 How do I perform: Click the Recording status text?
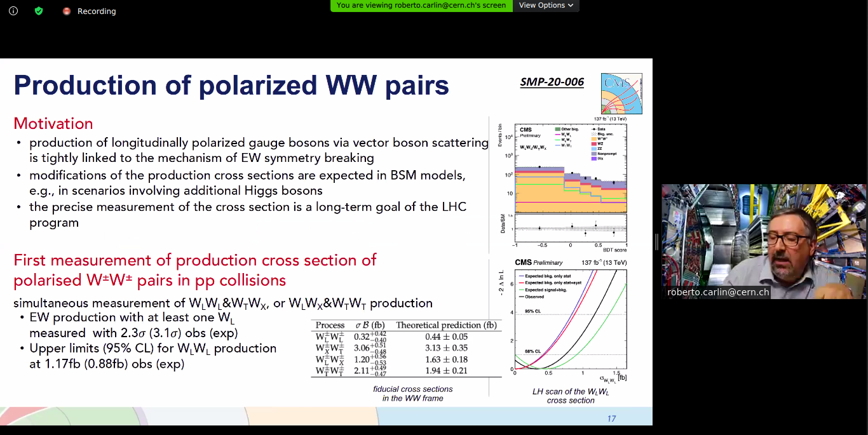(x=97, y=11)
